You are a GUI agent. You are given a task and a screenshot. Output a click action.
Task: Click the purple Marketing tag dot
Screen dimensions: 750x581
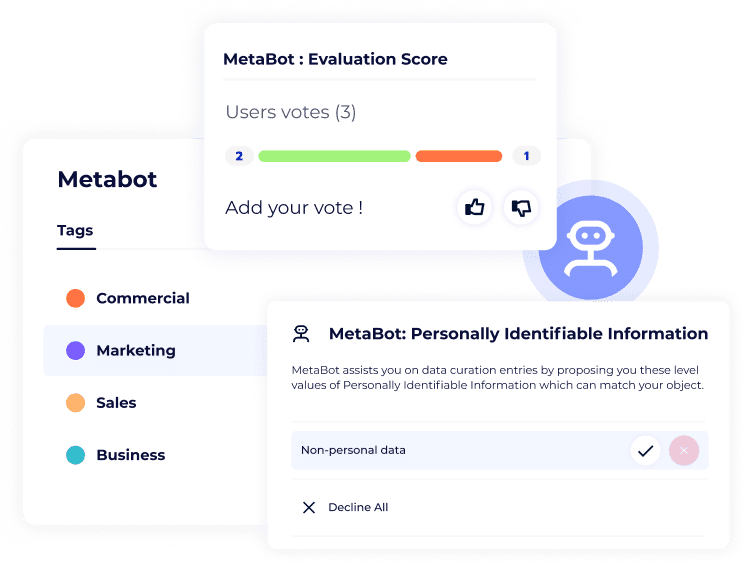(x=75, y=351)
